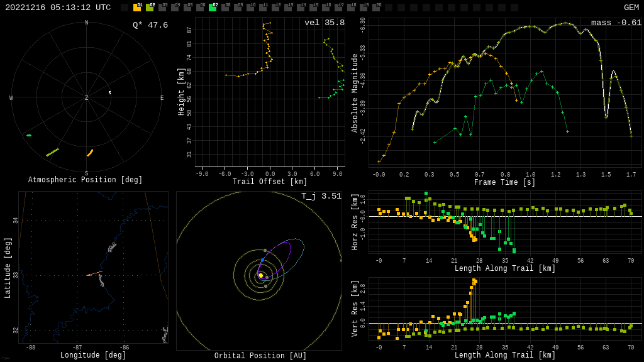This screenshot has height=362, width=644.
Task: Click the mass -0.61 readout
Action: (616, 23)
